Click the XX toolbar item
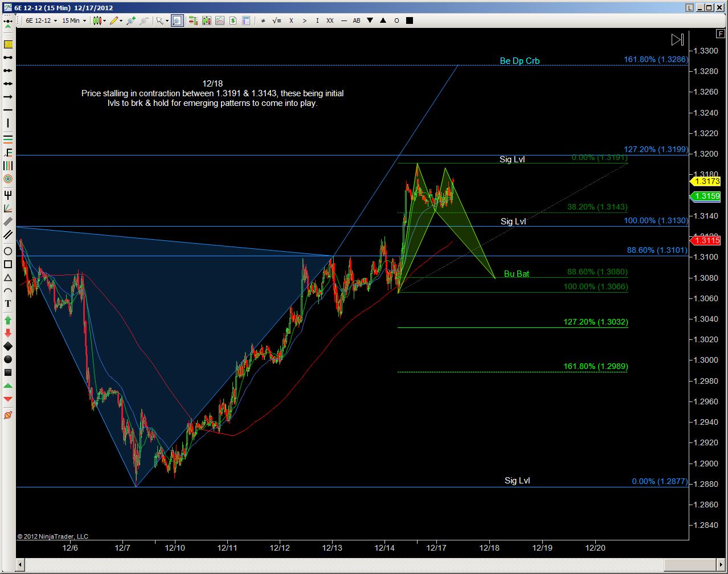This screenshot has width=728, height=574. [x=330, y=20]
